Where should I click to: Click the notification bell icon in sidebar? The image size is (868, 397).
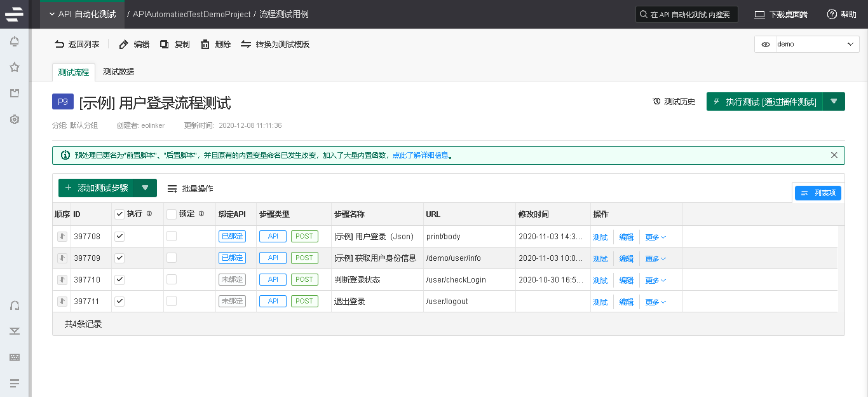pos(15,42)
